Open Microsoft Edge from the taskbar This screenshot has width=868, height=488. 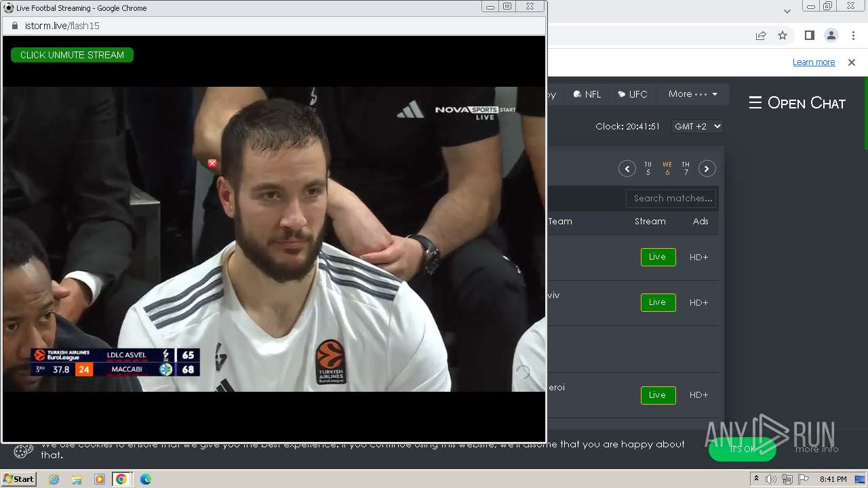click(146, 479)
